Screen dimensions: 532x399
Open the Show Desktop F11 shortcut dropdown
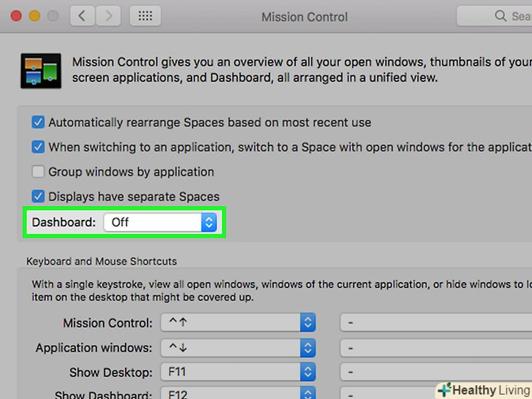(237, 372)
